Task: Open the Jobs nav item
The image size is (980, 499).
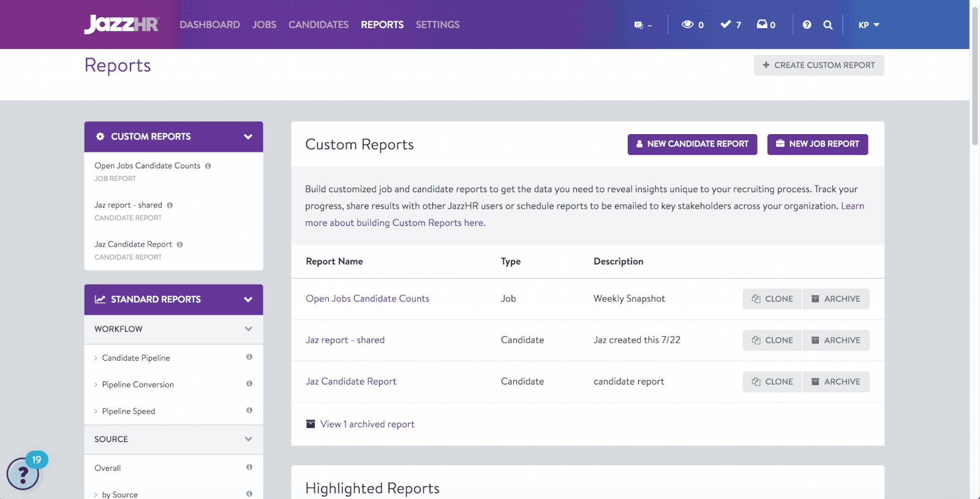Action: click(264, 24)
